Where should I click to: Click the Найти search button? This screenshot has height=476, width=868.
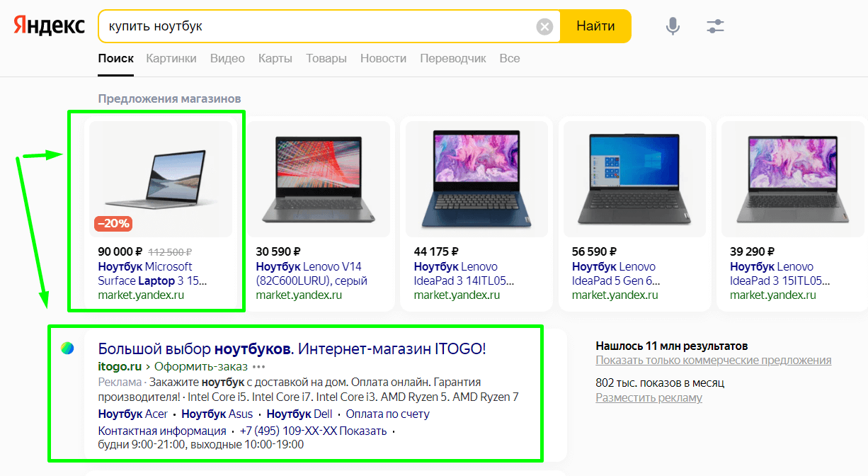click(x=595, y=27)
